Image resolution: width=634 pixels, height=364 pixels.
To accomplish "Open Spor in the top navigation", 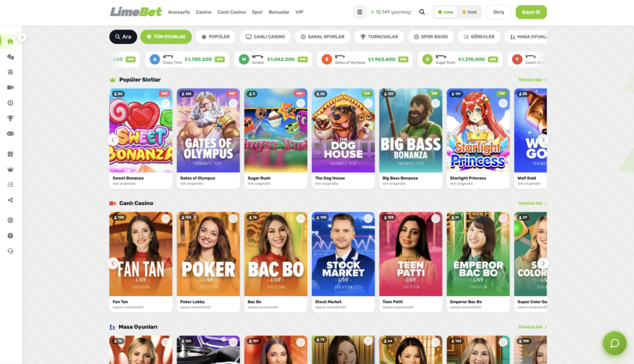I will (x=257, y=12).
